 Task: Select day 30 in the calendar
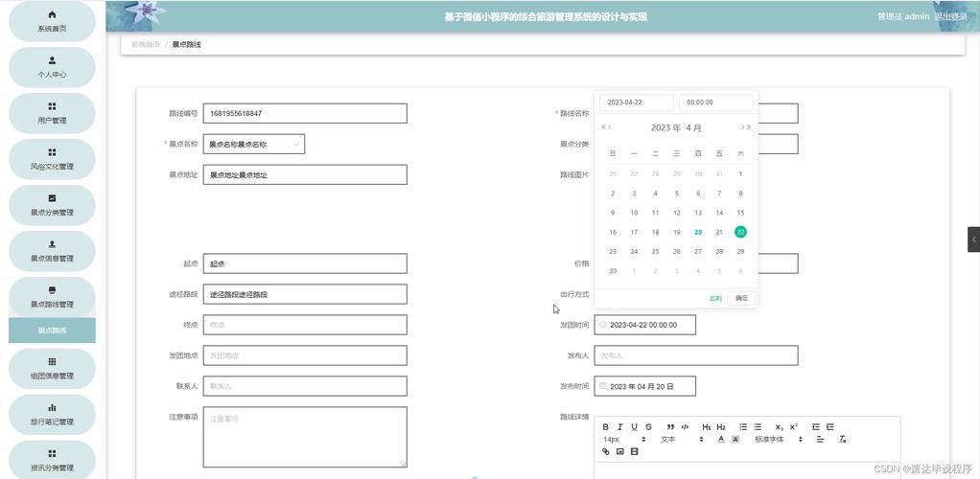[x=613, y=271]
